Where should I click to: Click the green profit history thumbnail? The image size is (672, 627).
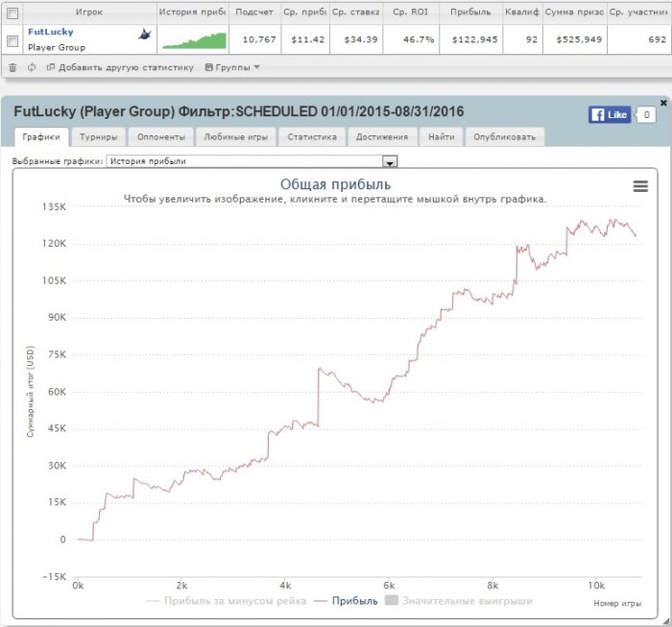[x=194, y=40]
